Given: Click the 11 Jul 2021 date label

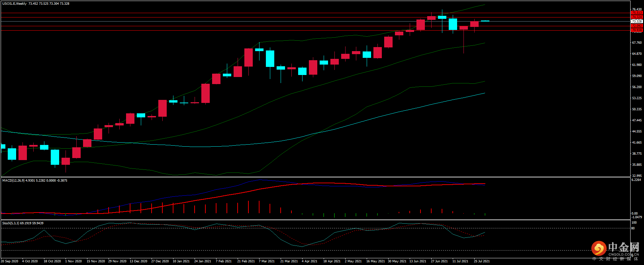Looking at the screenshot, I should tap(460, 261).
